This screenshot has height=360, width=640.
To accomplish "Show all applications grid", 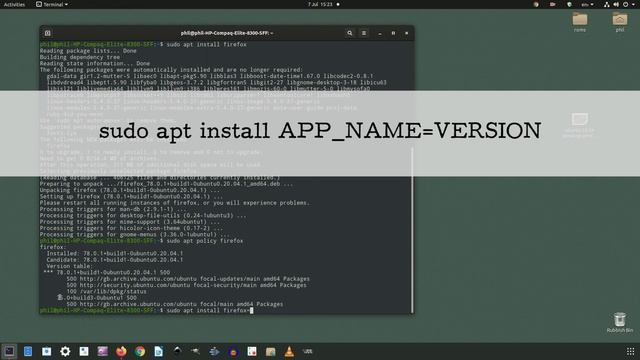I will click(631, 351).
